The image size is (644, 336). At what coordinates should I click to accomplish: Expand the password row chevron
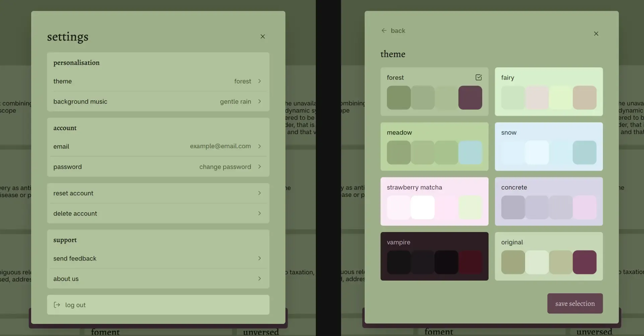[259, 167]
